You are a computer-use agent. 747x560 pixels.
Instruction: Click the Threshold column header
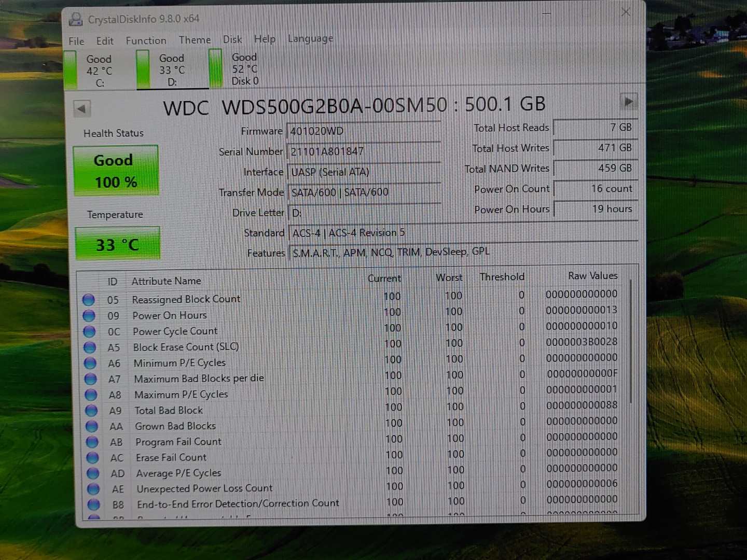pos(502,277)
